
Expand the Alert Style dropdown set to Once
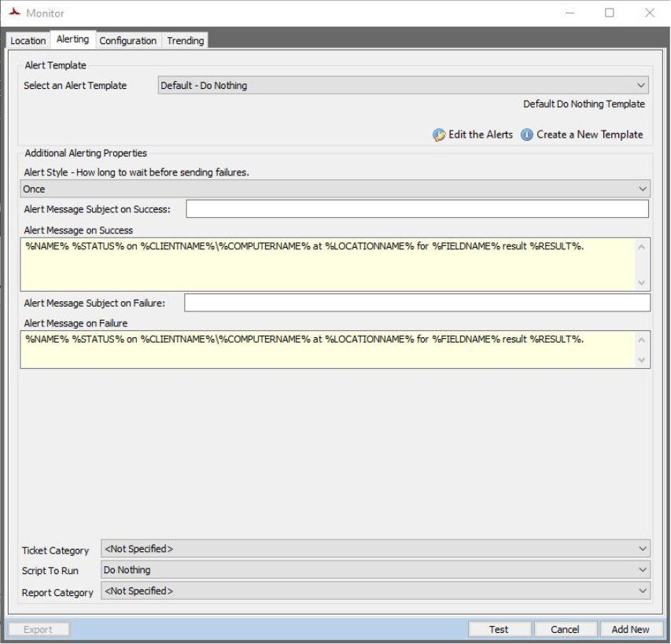(x=335, y=189)
